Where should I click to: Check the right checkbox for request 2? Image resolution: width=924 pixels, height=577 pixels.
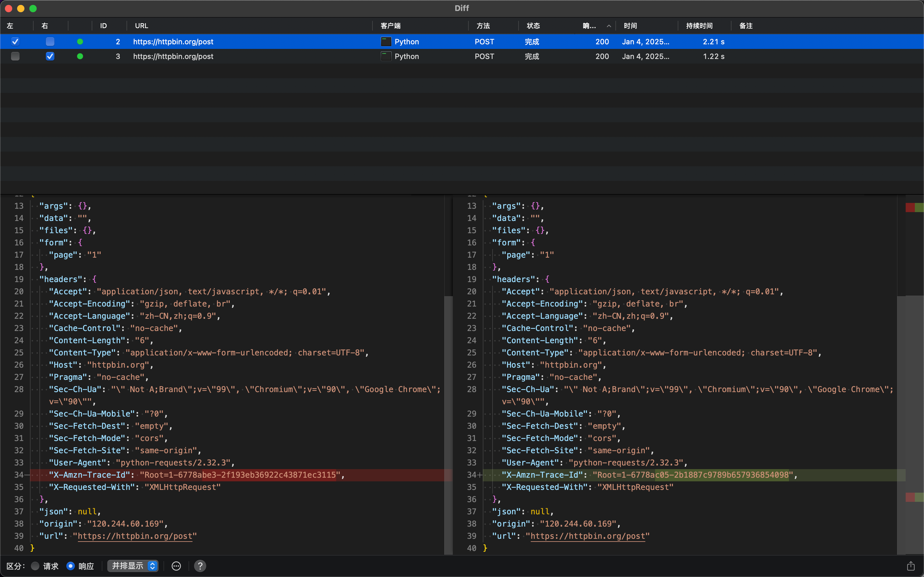coord(50,42)
